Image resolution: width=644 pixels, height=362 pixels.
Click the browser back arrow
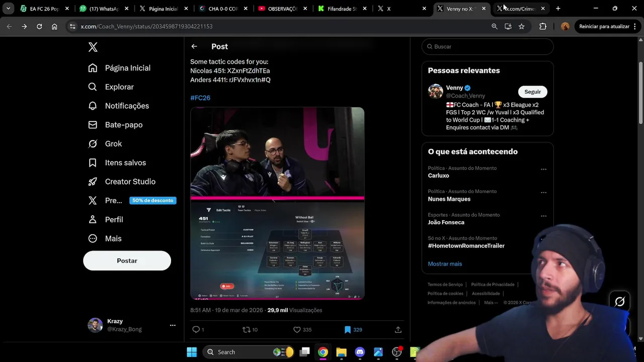point(9,26)
